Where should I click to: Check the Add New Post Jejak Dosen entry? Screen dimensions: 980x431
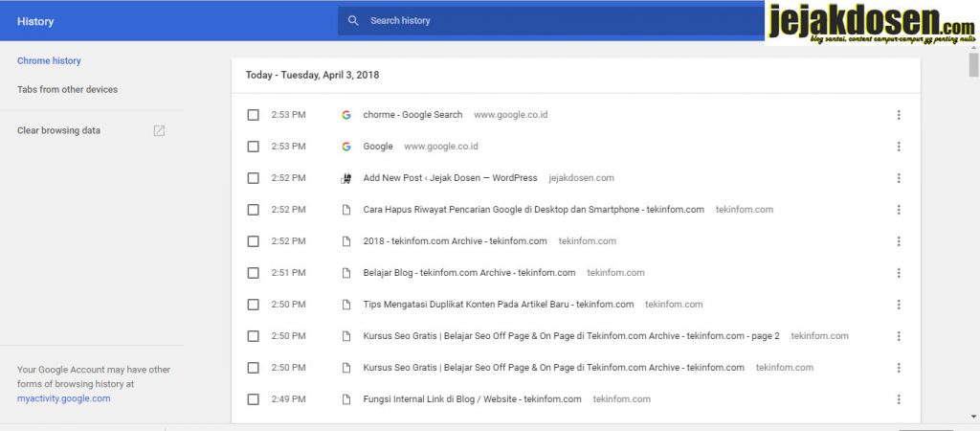253,178
